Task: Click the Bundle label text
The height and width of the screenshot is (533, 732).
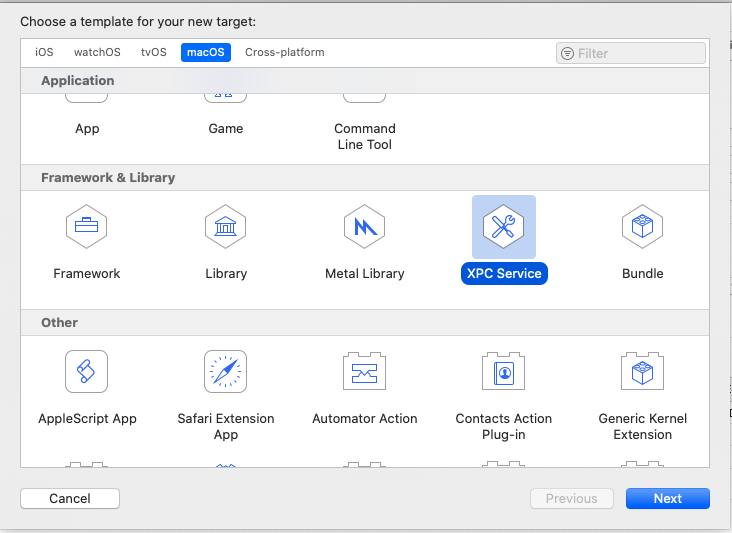Action: pyautogui.click(x=642, y=274)
